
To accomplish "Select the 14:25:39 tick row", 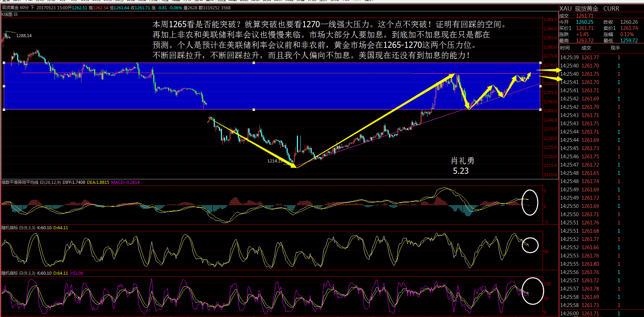I will (591, 57).
